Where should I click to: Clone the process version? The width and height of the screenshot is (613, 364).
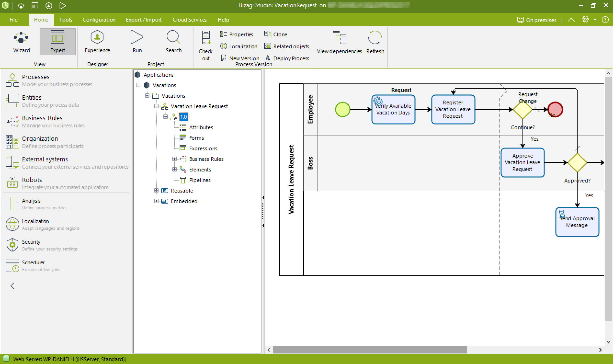(276, 34)
